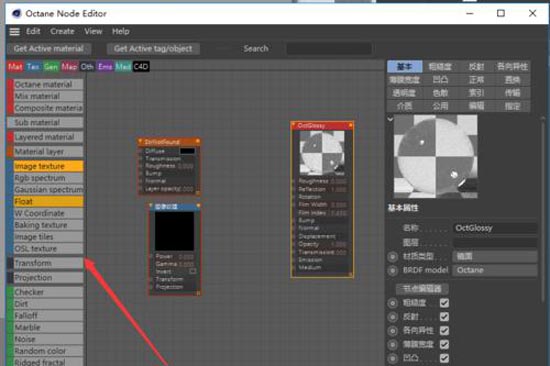Screen dimensions: 550x366
Task: Open the Help menu
Action: 121,31
